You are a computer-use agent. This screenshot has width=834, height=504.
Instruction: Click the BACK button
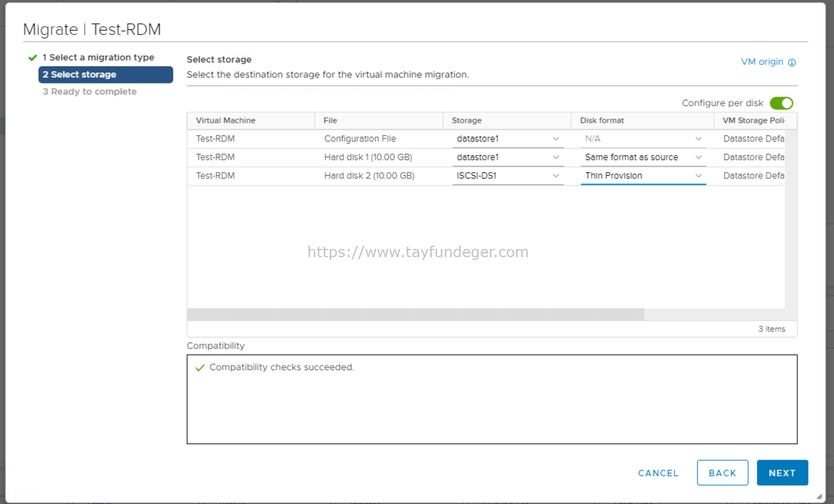coord(722,473)
